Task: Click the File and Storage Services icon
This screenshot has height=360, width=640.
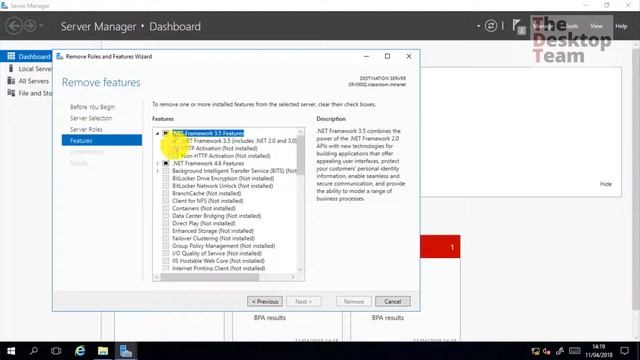Action: coord(11,93)
